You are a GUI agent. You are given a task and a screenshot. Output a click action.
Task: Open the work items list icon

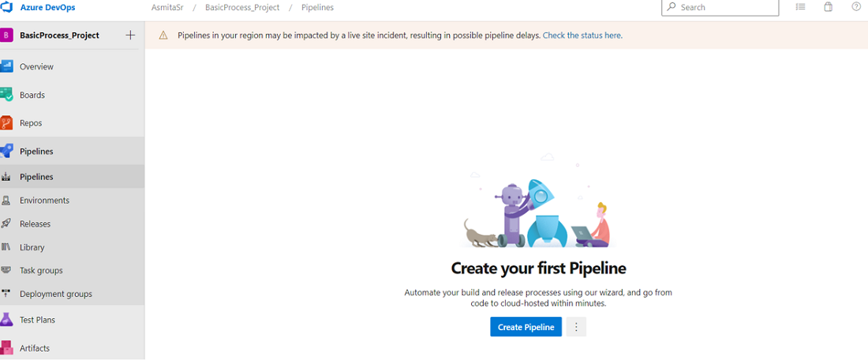pyautogui.click(x=800, y=7)
